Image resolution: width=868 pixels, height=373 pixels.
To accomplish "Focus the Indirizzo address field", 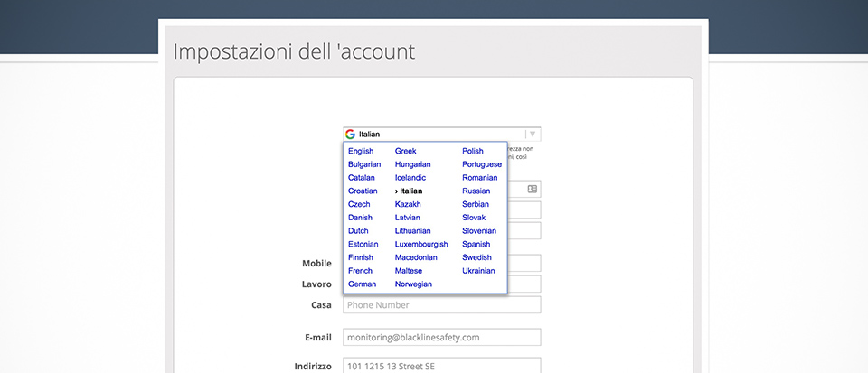I will point(441,366).
